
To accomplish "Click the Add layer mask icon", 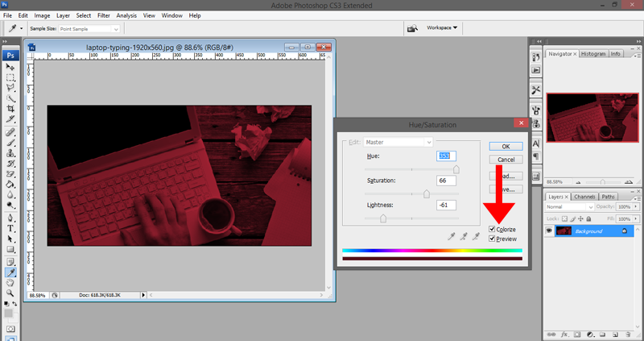I will pos(577,335).
